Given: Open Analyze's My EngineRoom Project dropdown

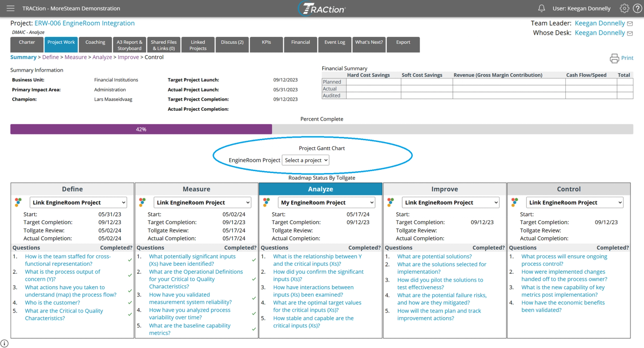Looking at the screenshot, I should (326, 203).
